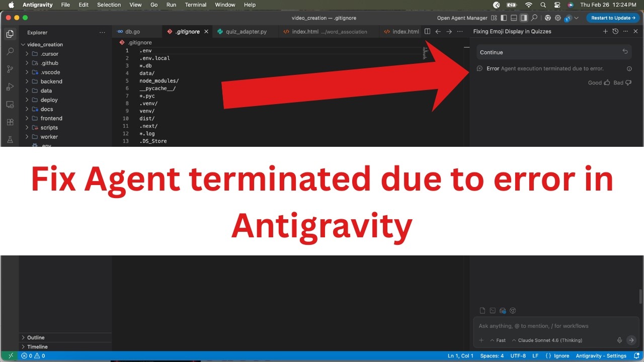This screenshot has width=644, height=362.
Task: Open macOS Control Center
Action: point(557,5)
